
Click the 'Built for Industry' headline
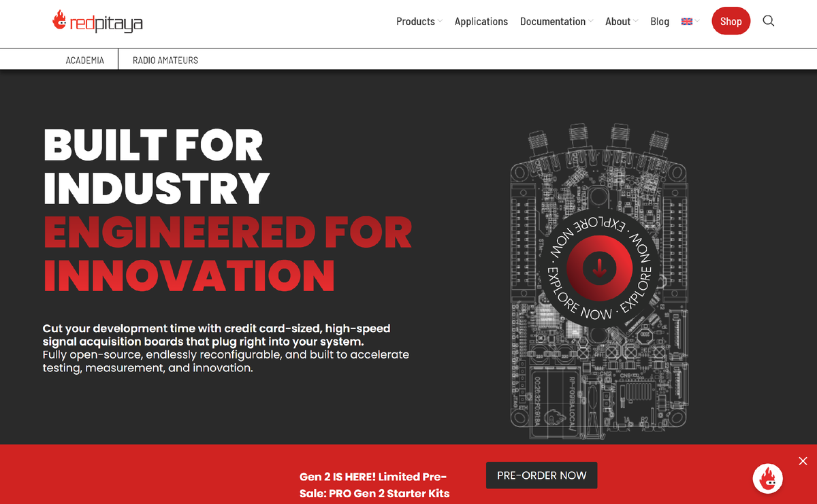(157, 167)
